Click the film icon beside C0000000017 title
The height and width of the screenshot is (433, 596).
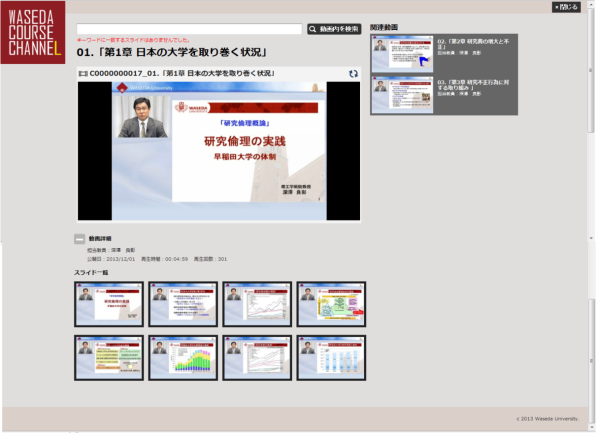coord(82,73)
